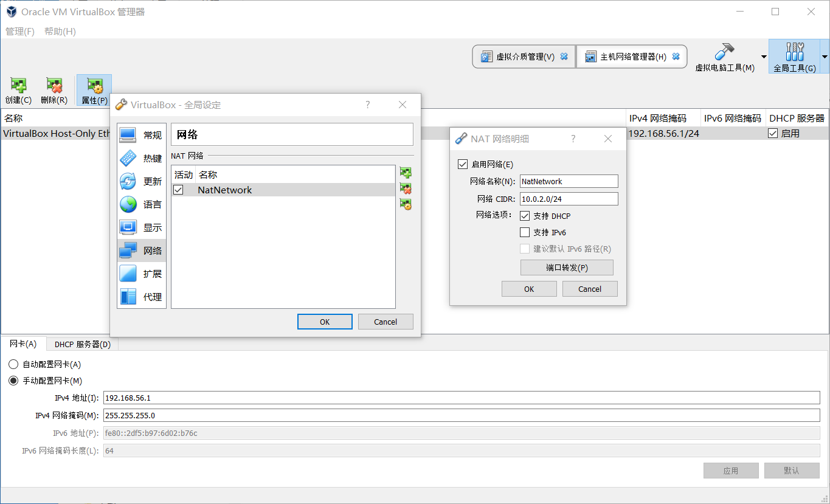Switch to Adapter (网卡) tab
The image size is (830, 504).
[23, 343]
